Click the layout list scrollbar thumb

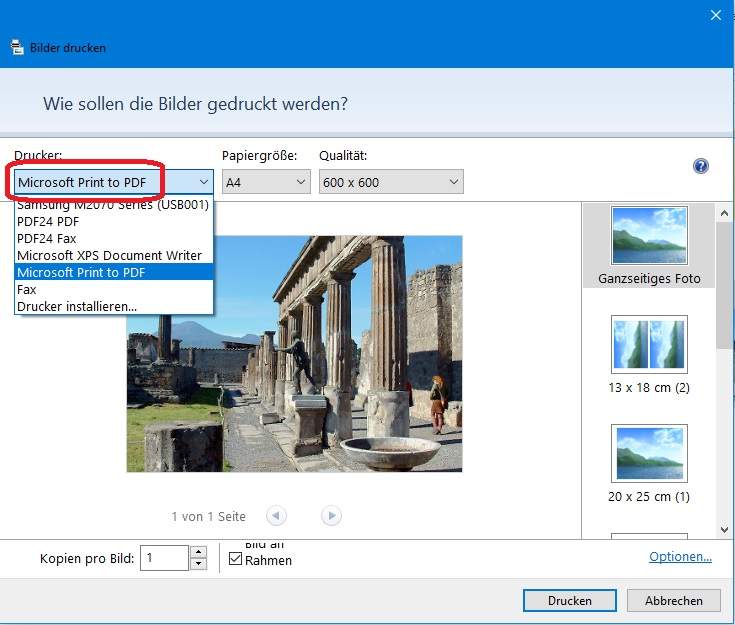(724, 286)
